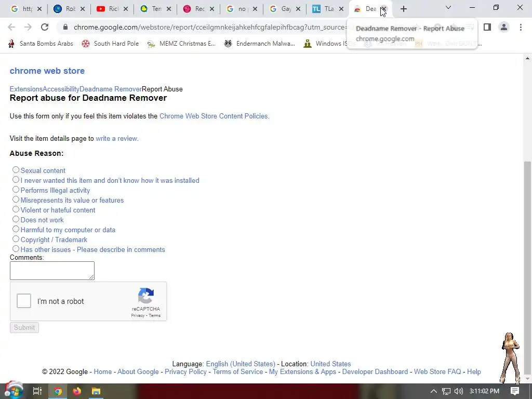Go forward to the next page
The image size is (532, 399).
pyautogui.click(x=28, y=27)
